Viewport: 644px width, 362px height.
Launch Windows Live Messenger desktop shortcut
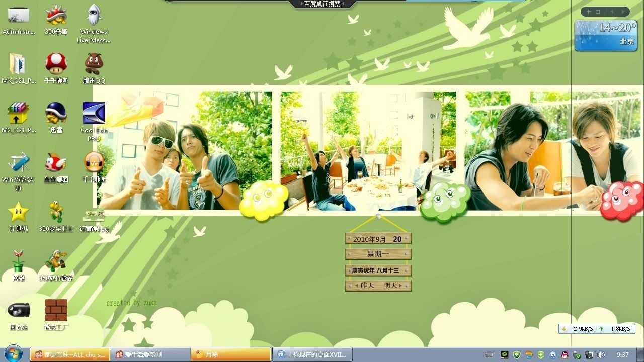click(x=94, y=16)
